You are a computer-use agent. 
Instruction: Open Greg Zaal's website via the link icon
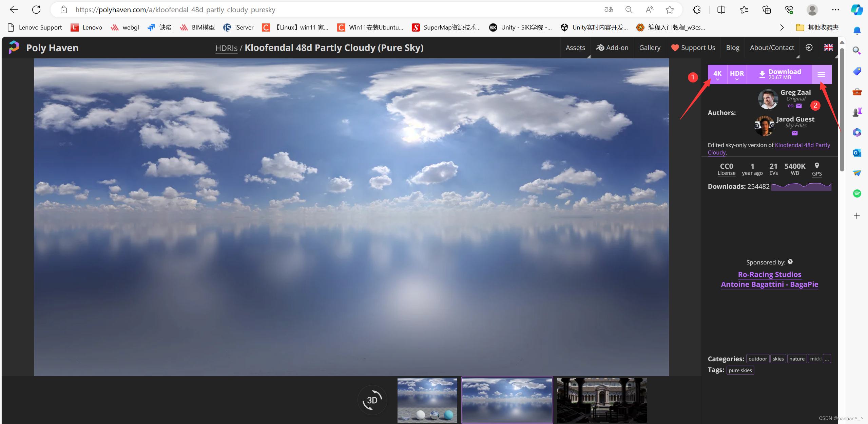coord(791,106)
